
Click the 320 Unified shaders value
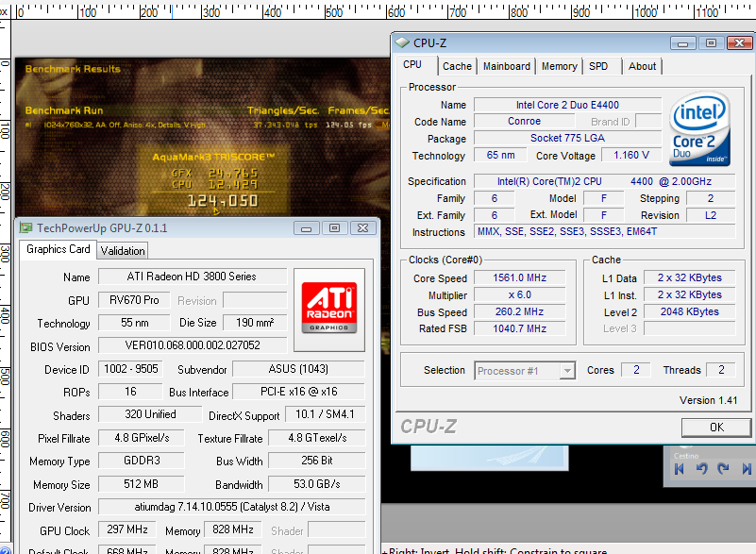(150, 414)
